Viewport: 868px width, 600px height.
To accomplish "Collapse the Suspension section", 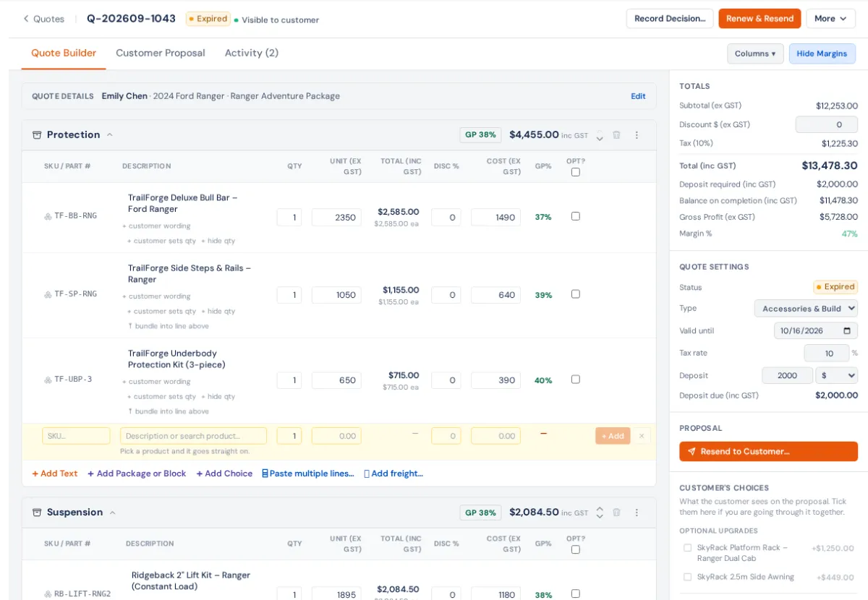I will coord(113,513).
